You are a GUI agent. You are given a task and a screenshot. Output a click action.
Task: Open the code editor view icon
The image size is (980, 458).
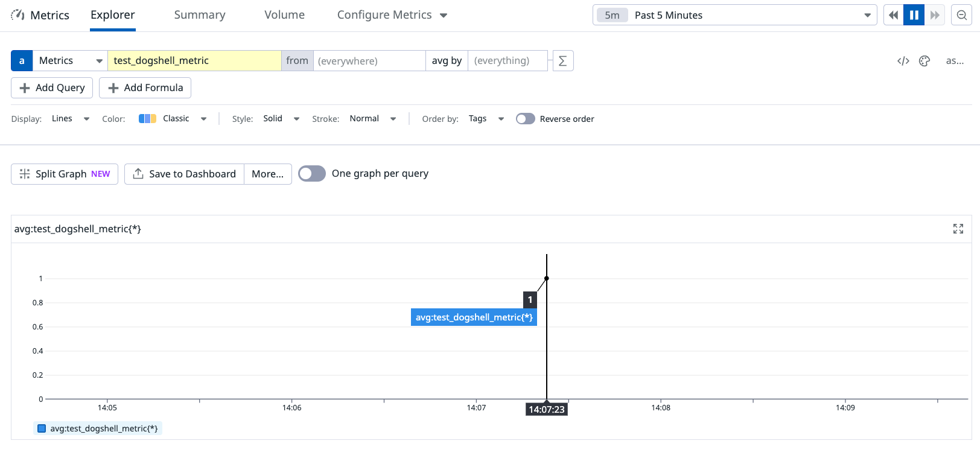tap(903, 61)
